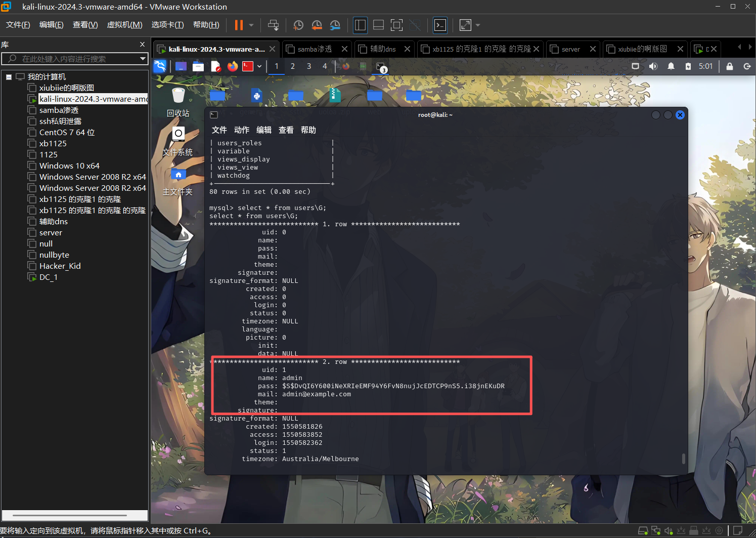Collapse the 我的计算机 tree node
The height and width of the screenshot is (538, 756).
click(9, 77)
